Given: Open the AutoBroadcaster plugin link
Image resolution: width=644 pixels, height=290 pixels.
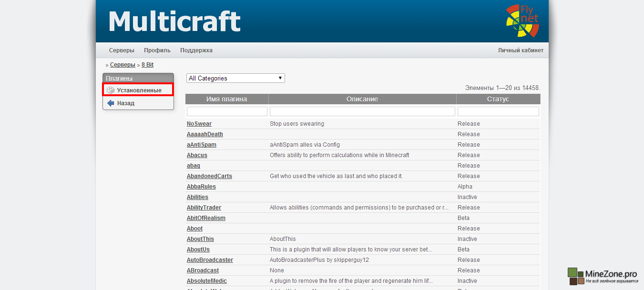Looking at the screenshot, I should coord(210,260).
